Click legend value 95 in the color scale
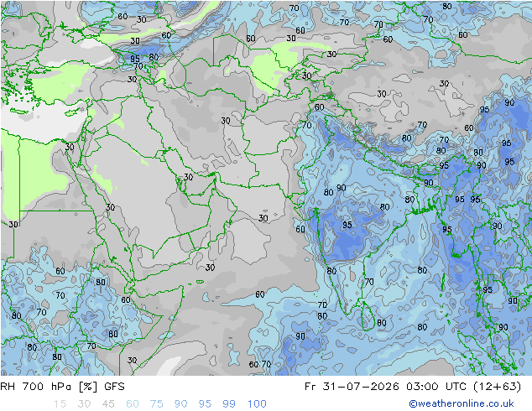 [x=205, y=404]
